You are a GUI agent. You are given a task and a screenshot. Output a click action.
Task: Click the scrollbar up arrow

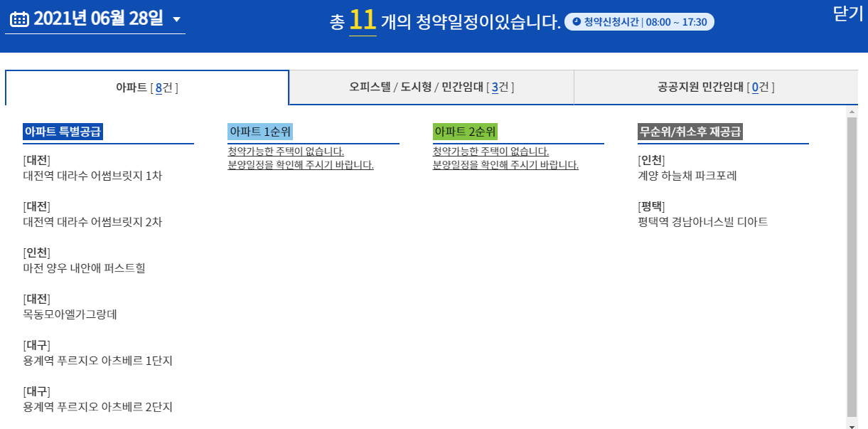852,112
